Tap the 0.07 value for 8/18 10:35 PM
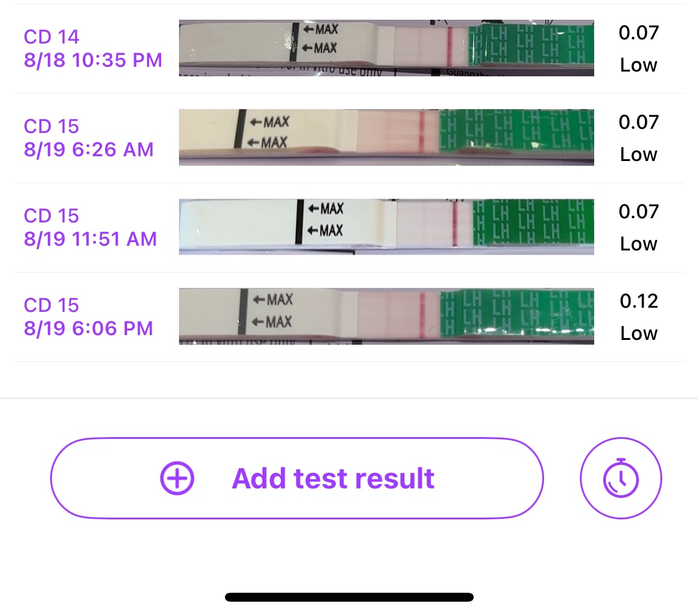 pos(638,32)
